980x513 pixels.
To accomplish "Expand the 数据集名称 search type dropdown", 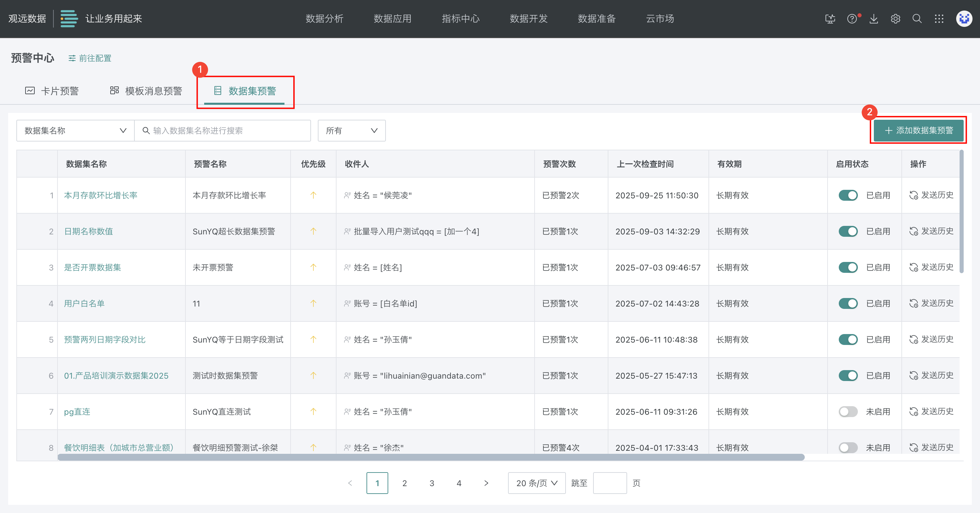I will [x=75, y=131].
